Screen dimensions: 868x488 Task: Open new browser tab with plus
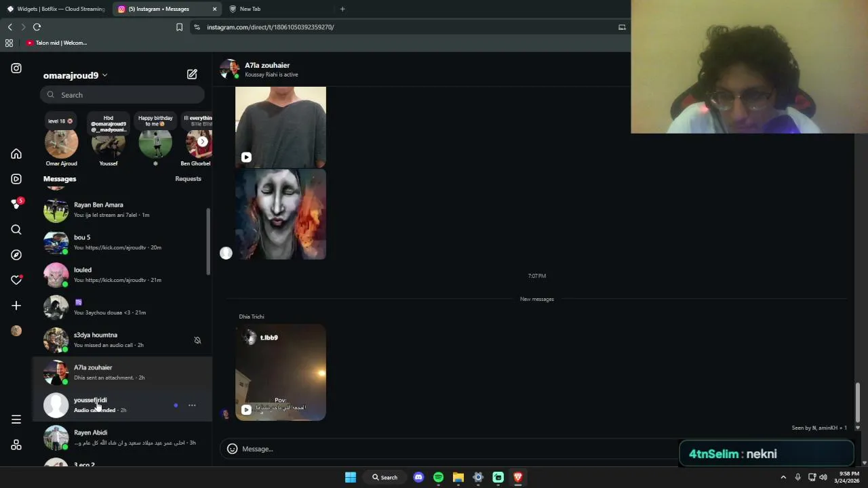pyautogui.click(x=342, y=9)
